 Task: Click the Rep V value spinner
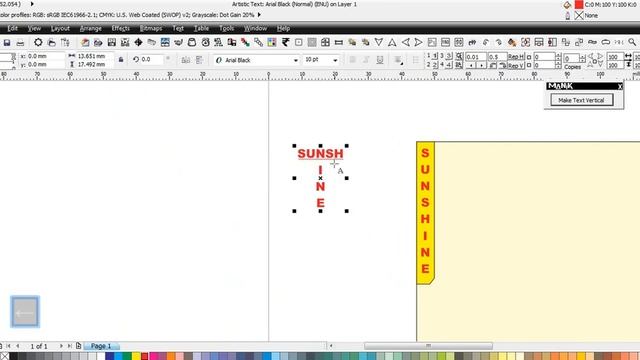pyautogui.click(x=558, y=65)
